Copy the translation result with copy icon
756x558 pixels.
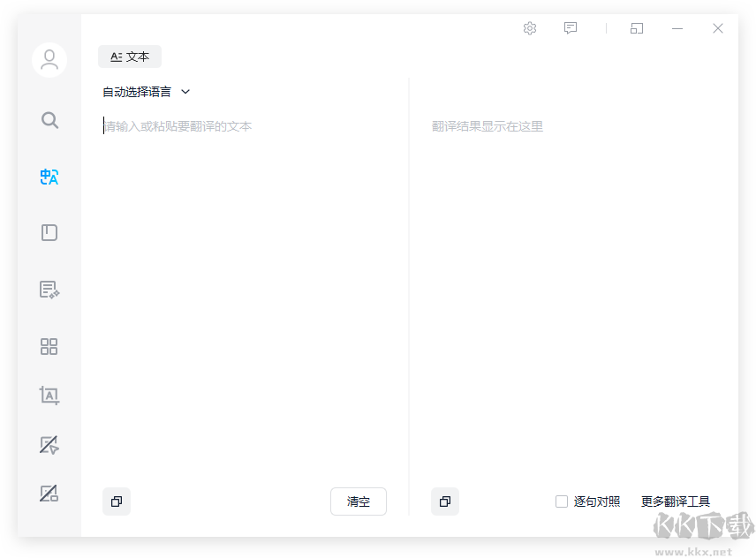tap(445, 501)
